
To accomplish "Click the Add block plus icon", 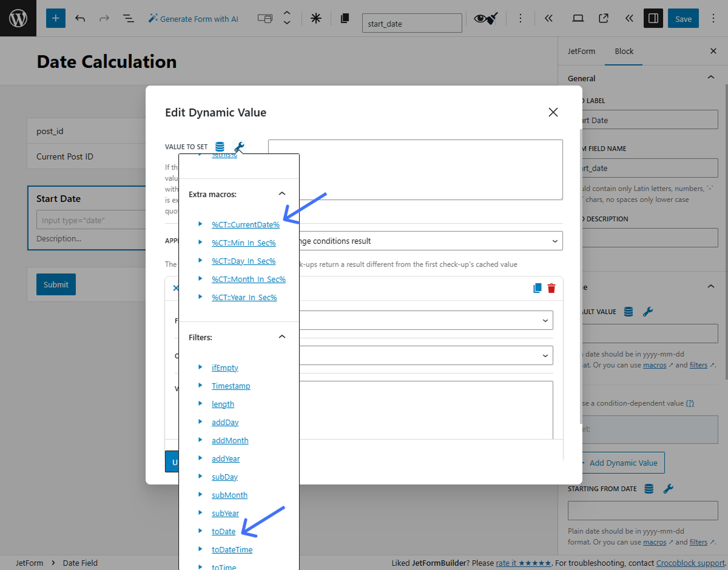I will point(55,18).
